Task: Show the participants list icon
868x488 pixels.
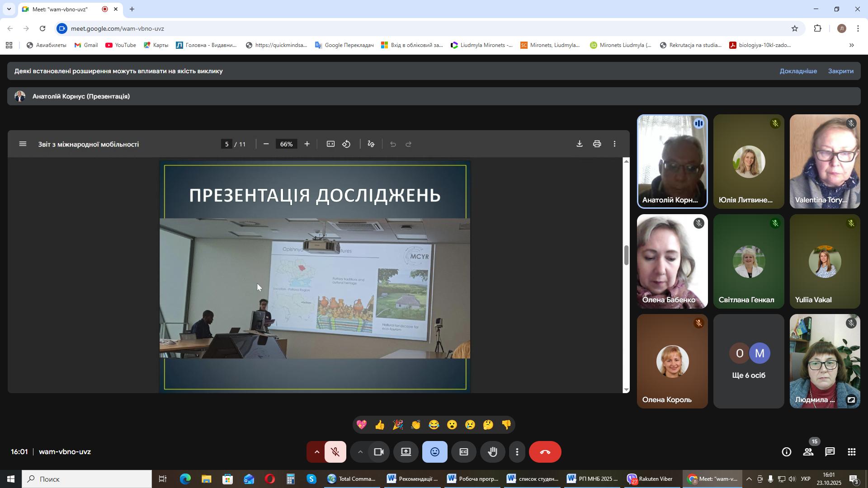Action: (808, 452)
